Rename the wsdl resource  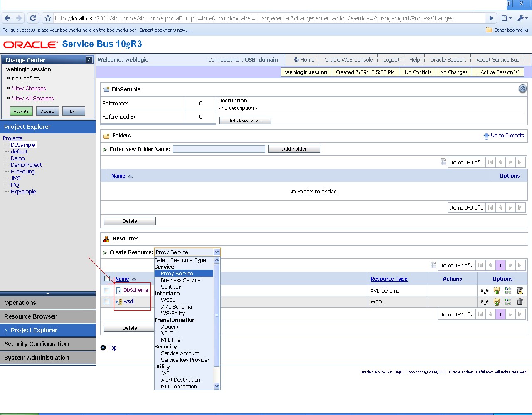[485, 302]
